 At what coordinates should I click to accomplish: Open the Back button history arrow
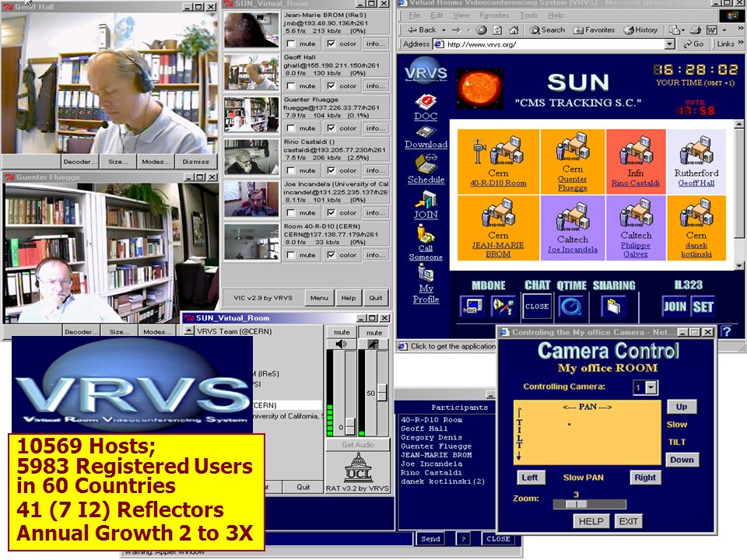click(444, 30)
